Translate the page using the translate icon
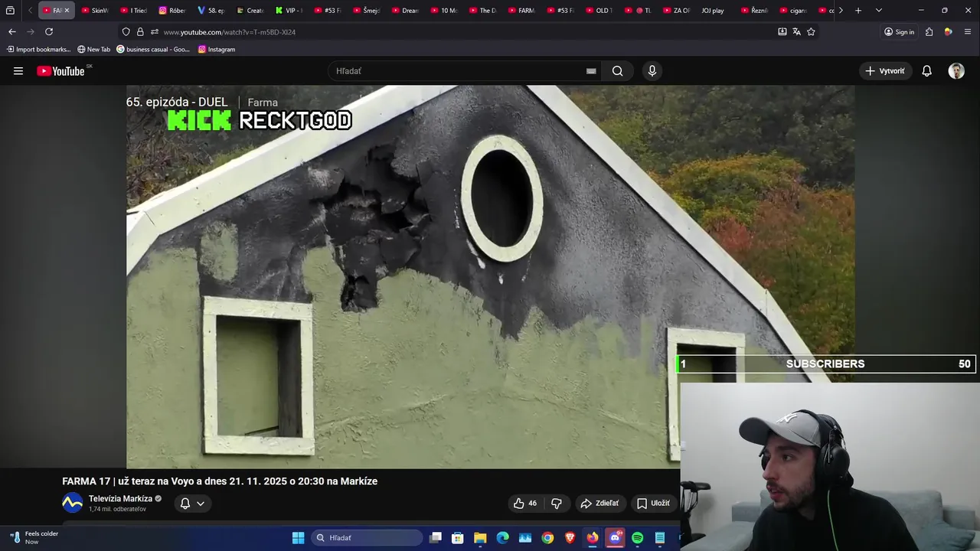 [796, 31]
